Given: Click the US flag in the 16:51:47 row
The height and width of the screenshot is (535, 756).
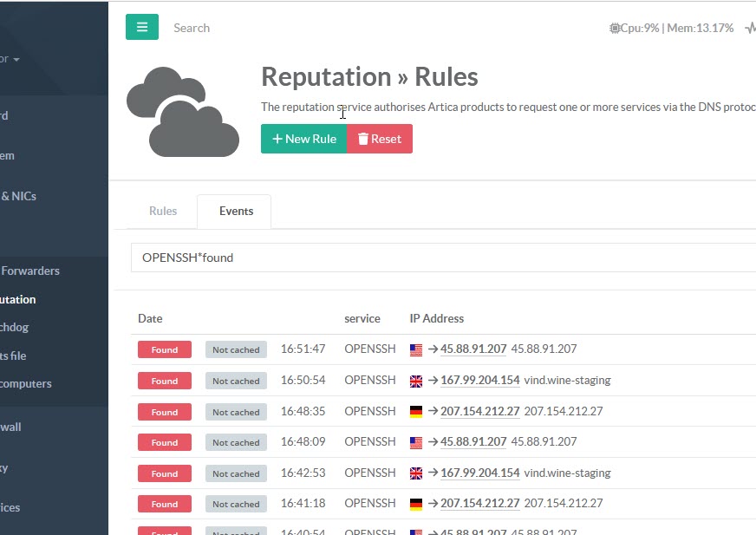Looking at the screenshot, I should [x=416, y=349].
